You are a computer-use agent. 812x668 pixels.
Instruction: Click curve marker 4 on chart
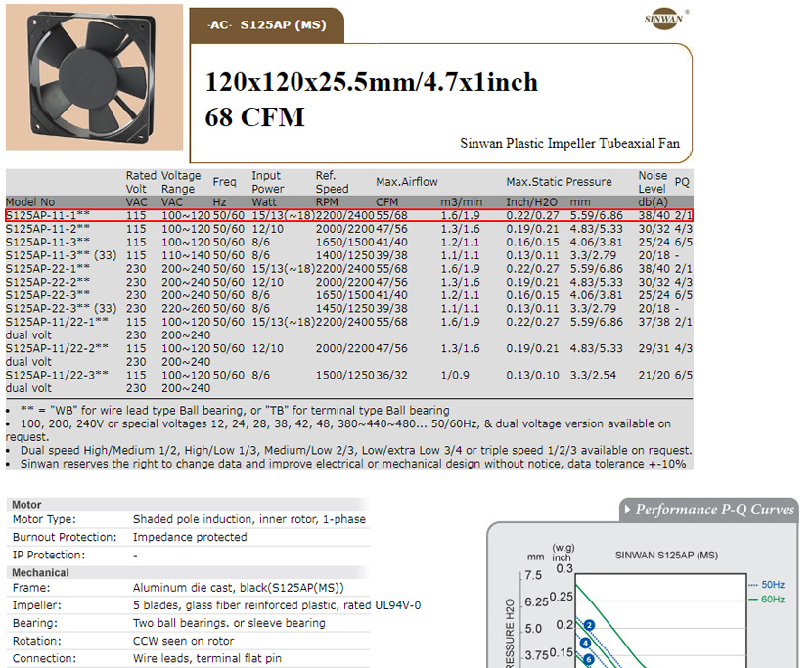[585, 644]
